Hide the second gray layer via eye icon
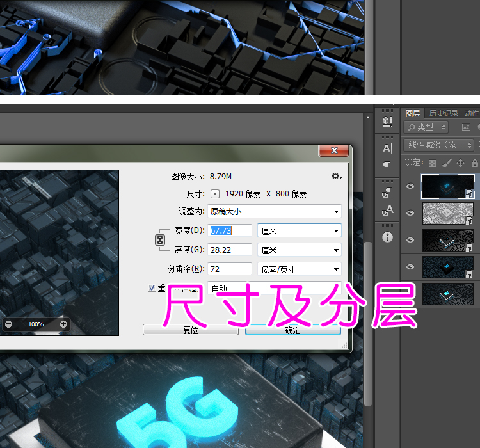This screenshot has width=480, height=448. 410,213
